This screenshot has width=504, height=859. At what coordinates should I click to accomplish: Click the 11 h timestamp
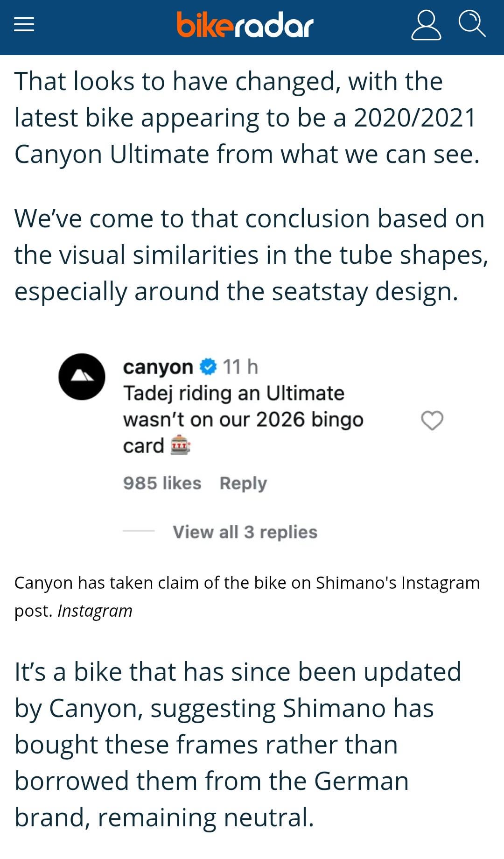coord(240,367)
